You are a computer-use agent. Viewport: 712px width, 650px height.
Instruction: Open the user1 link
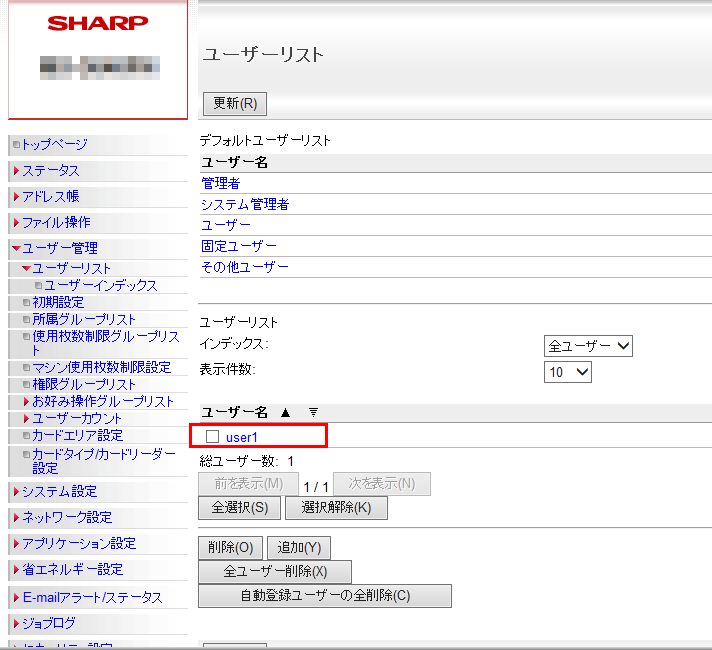pyautogui.click(x=242, y=437)
